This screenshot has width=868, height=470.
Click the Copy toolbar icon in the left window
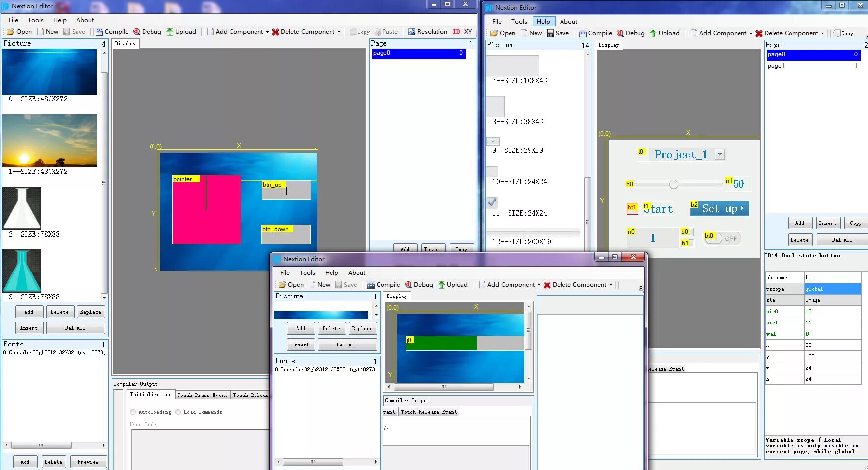pos(359,32)
